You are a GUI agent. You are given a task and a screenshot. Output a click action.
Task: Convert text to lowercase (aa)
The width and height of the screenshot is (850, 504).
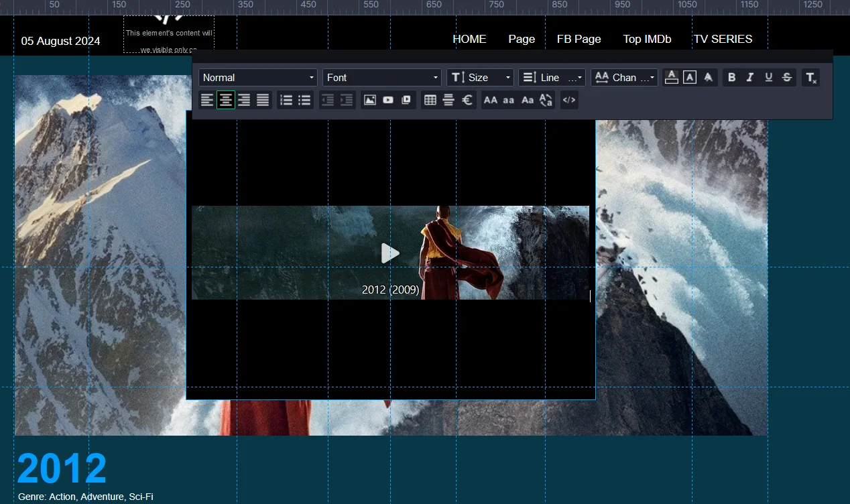tap(509, 101)
